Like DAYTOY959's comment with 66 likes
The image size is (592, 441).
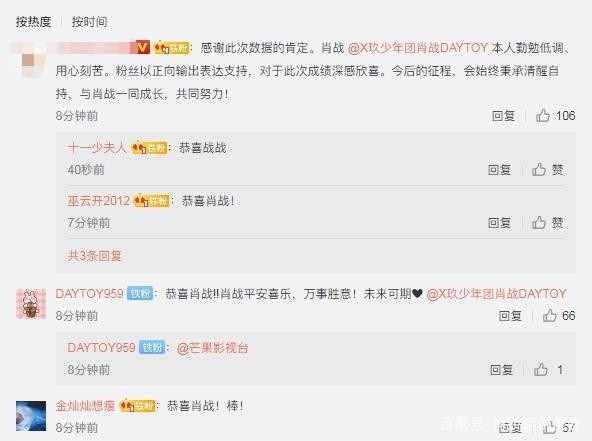coord(549,315)
